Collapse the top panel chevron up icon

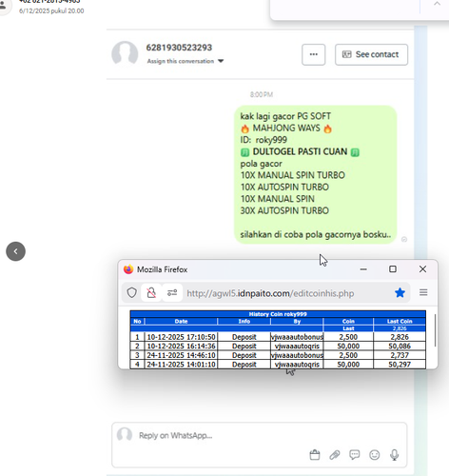(x=437, y=4)
